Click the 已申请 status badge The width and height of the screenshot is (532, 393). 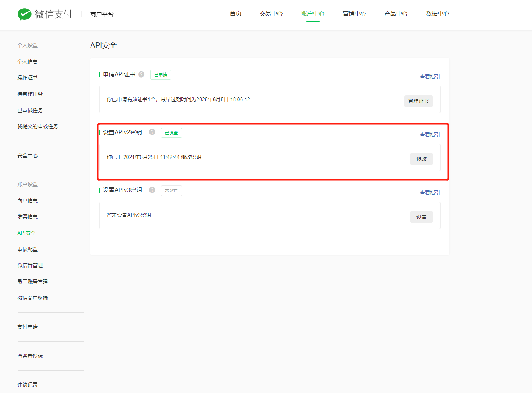click(160, 74)
